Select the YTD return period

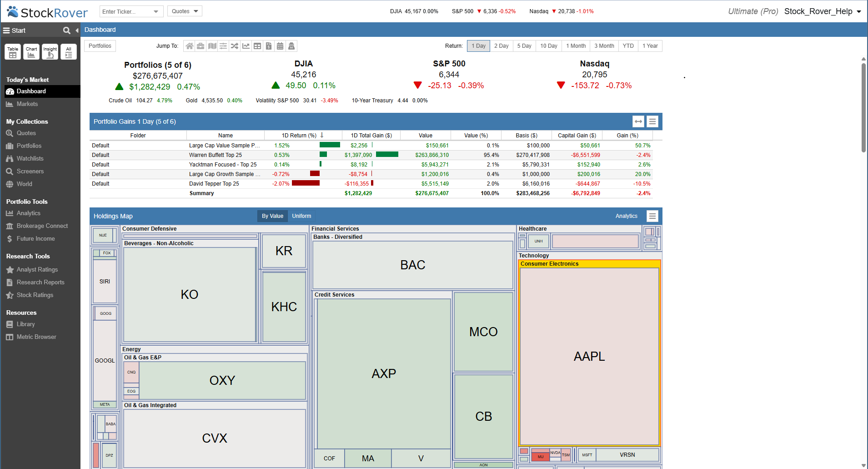(x=628, y=46)
